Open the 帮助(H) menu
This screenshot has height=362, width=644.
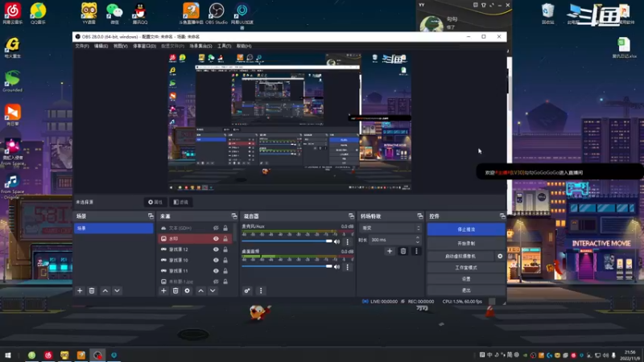coord(244,46)
